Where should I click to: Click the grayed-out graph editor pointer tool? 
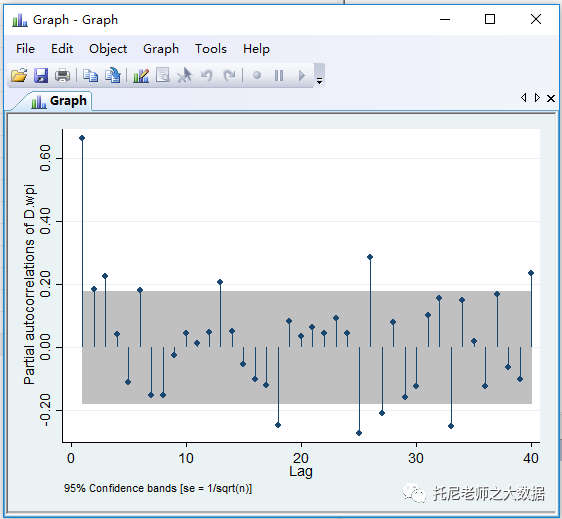(x=185, y=75)
